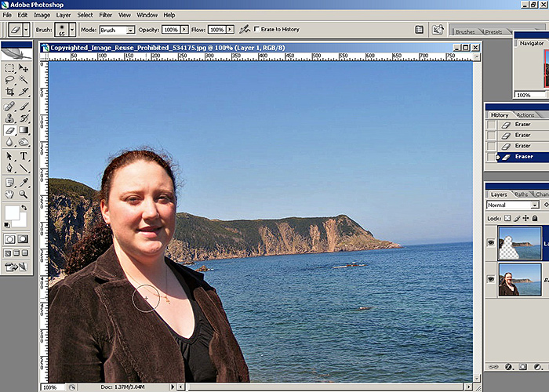Click the foreground color swatch
The image size is (549, 392).
(x=12, y=212)
